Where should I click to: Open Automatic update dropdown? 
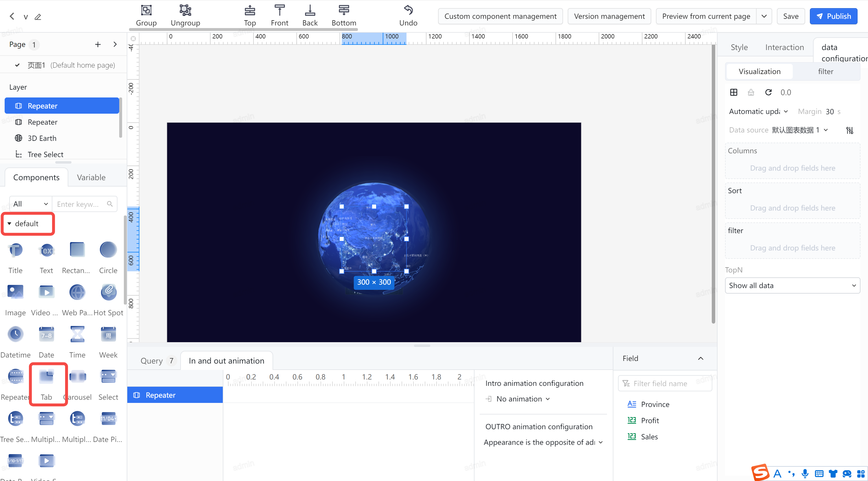[758, 111]
